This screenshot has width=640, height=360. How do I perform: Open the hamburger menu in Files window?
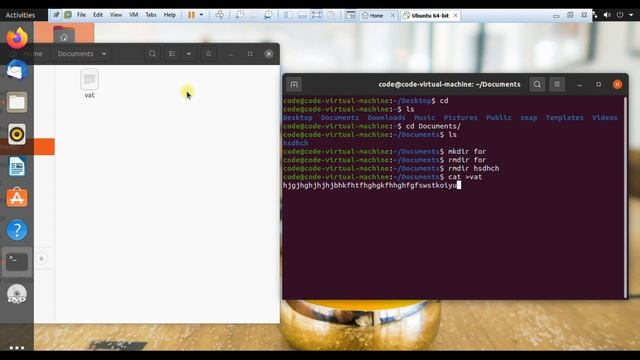208,54
